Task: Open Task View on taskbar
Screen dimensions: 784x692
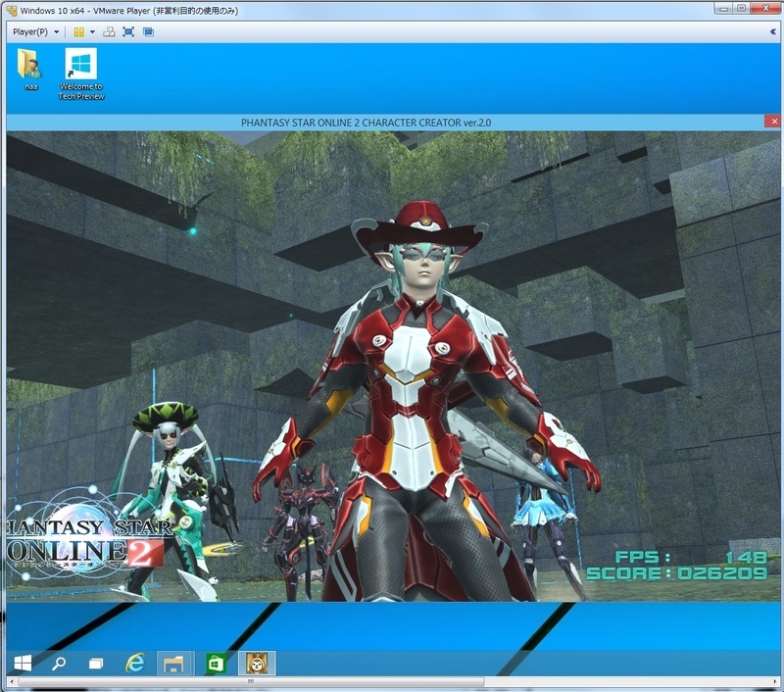Action: click(96, 664)
